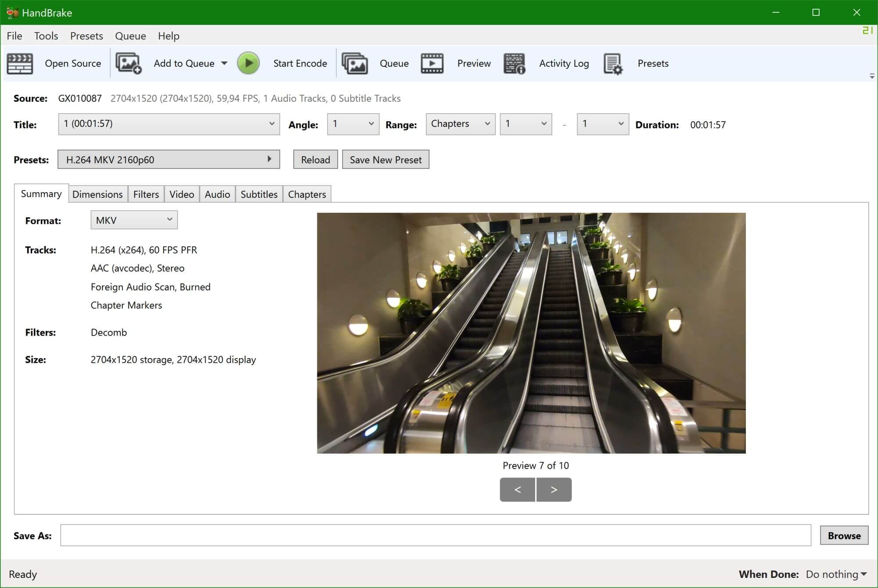Image resolution: width=878 pixels, height=588 pixels.
Task: Expand the Add to Queue dropdown arrow
Action: 224,64
